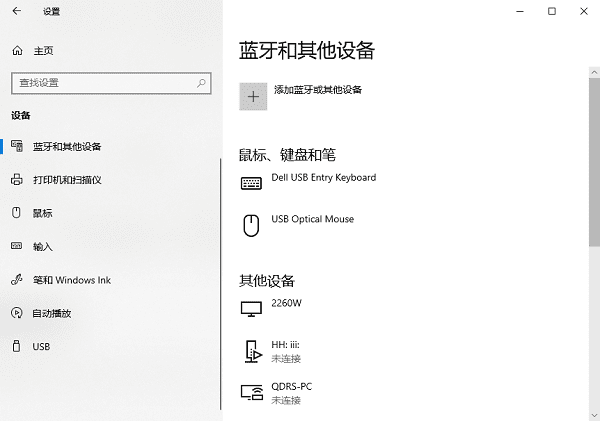
Task: Click the QDRS-PC wireless display icon
Action: pos(252,393)
